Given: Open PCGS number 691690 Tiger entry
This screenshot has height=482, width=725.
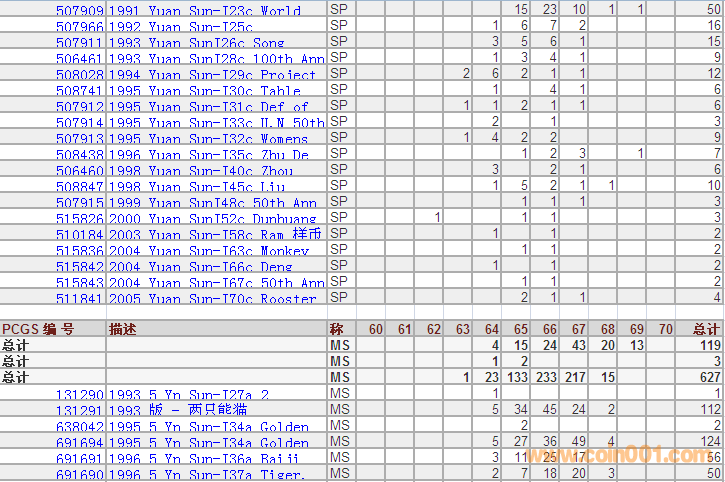Looking at the screenshot, I should tap(79, 474).
